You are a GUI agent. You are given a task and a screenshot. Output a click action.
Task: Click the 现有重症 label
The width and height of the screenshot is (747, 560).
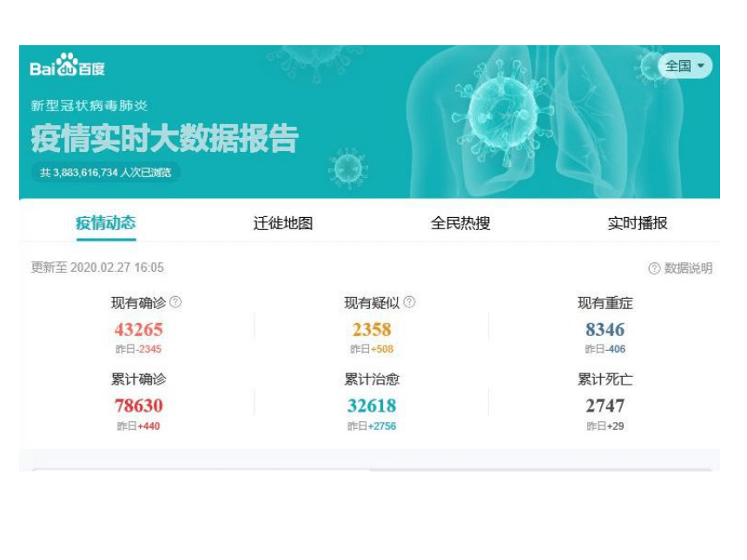pyautogui.click(x=605, y=303)
